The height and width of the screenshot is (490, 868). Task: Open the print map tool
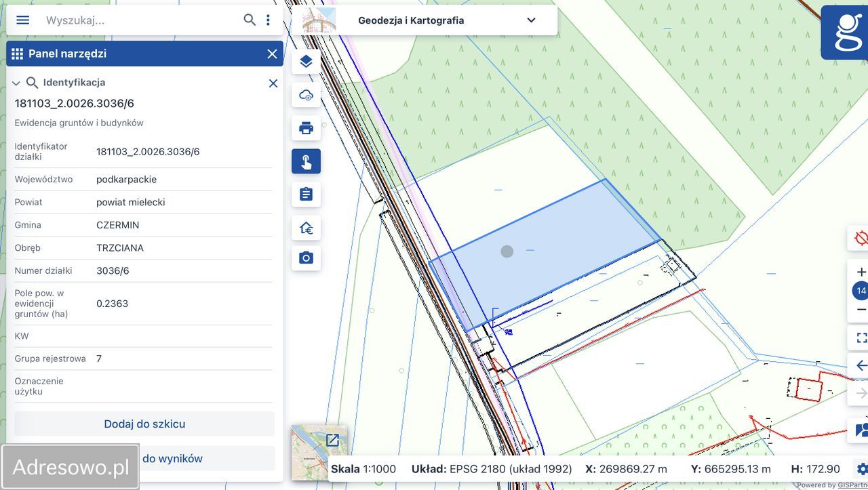[x=306, y=128]
